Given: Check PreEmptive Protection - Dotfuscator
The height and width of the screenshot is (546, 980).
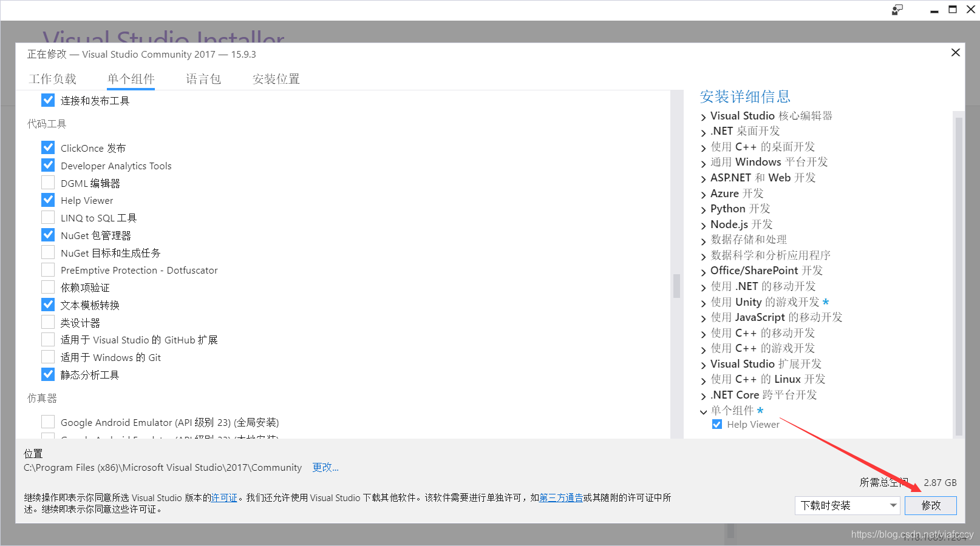Looking at the screenshot, I should pyautogui.click(x=48, y=269).
